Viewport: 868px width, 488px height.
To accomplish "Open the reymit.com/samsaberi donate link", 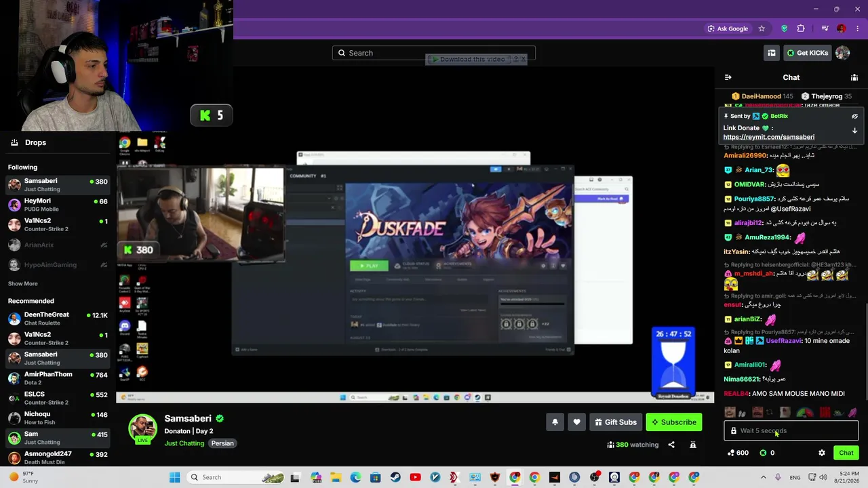I will point(769,137).
